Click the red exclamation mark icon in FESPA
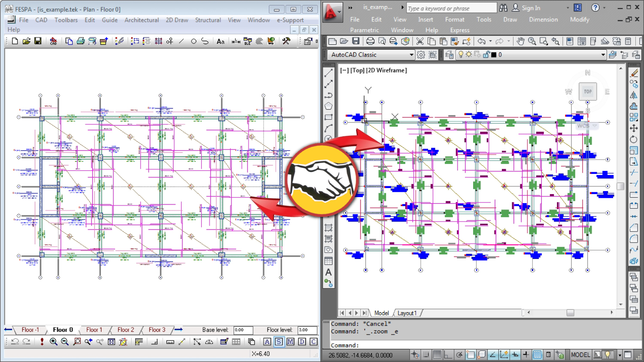The image size is (644, 362). 42,342
